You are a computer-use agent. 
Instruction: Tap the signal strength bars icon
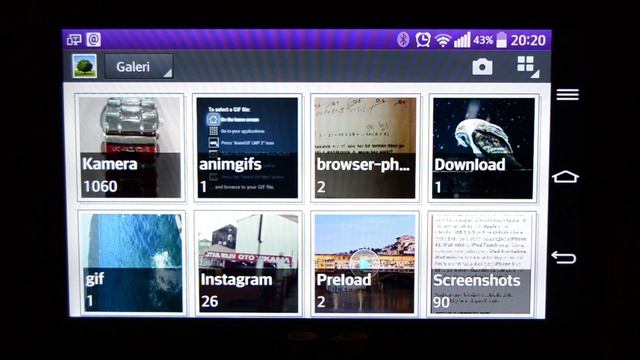point(462,40)
